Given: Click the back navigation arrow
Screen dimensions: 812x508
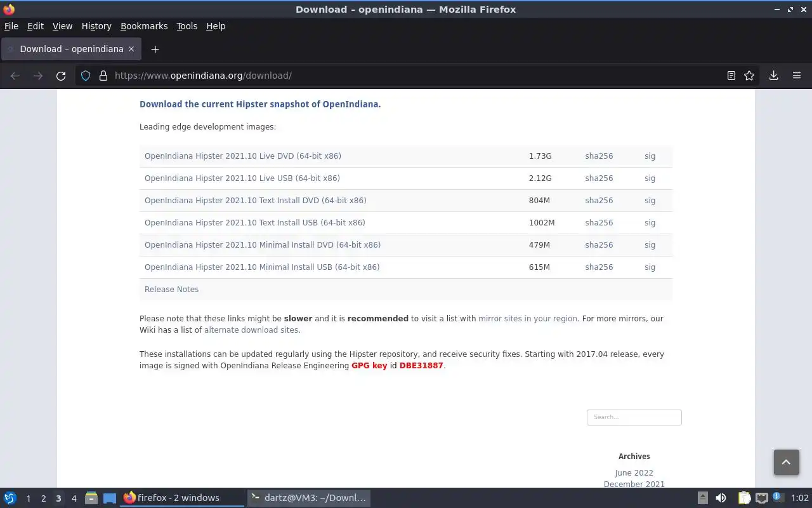Looking at the screenshot, I should (15, 76).
